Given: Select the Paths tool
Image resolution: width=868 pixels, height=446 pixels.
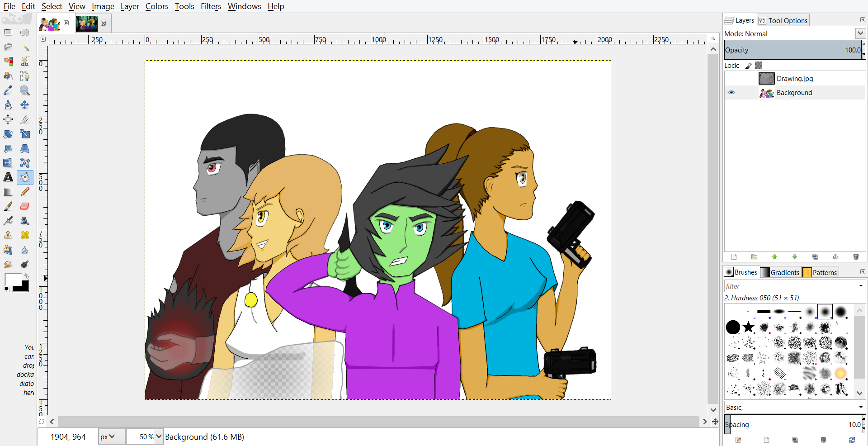Looking at the screenshot, I should (24, 76).
